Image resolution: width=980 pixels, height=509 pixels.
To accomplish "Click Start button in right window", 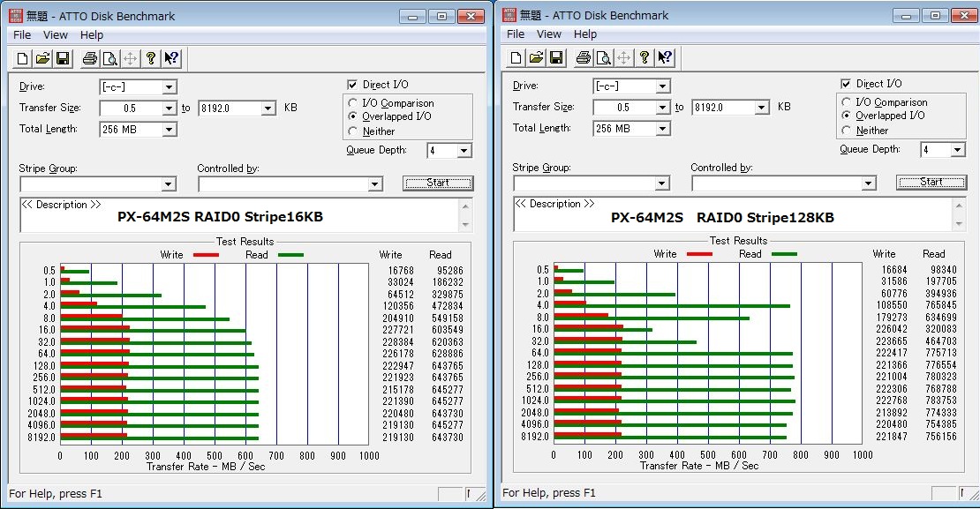I will tap(931, 182).
